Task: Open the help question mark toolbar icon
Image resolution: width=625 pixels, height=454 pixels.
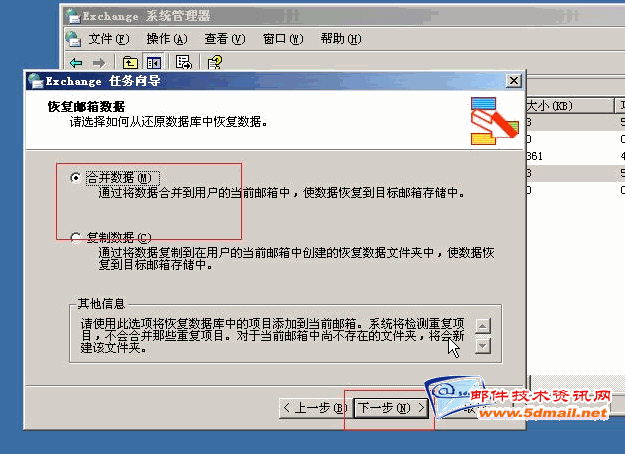Action: (x=214, y=62)
